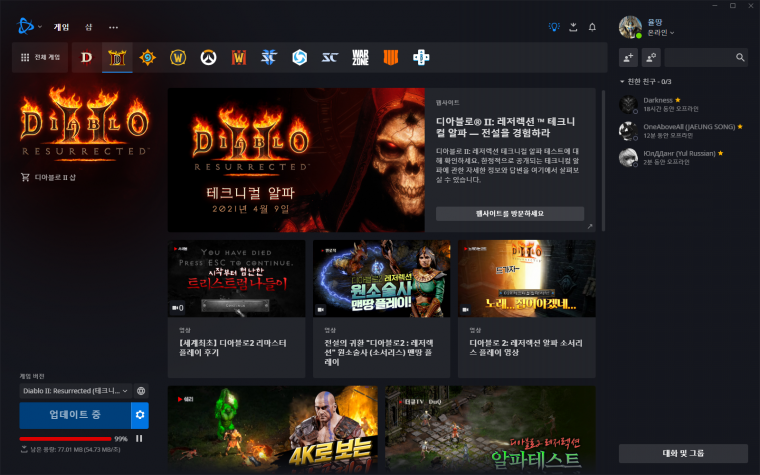The height and width of the screenshot is (475, 760).
Task: Open the 테크니컬 알파 banner image
Action: coord(296,160)
